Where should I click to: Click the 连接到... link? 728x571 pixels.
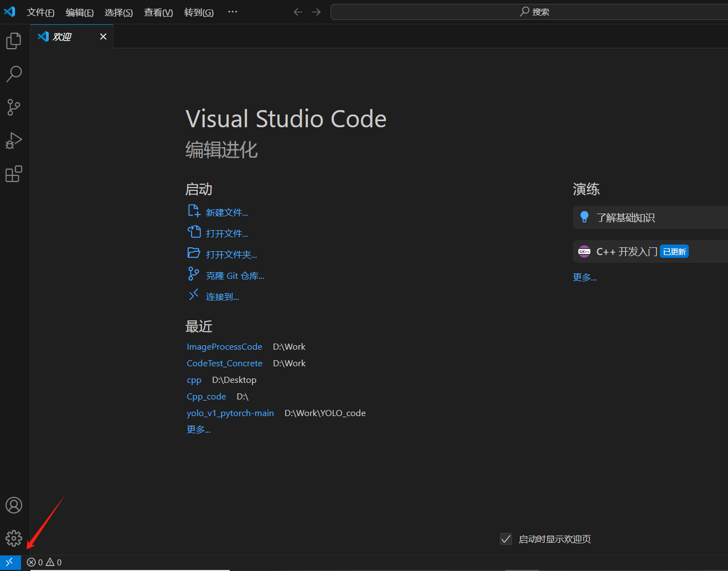coord(223,297)
